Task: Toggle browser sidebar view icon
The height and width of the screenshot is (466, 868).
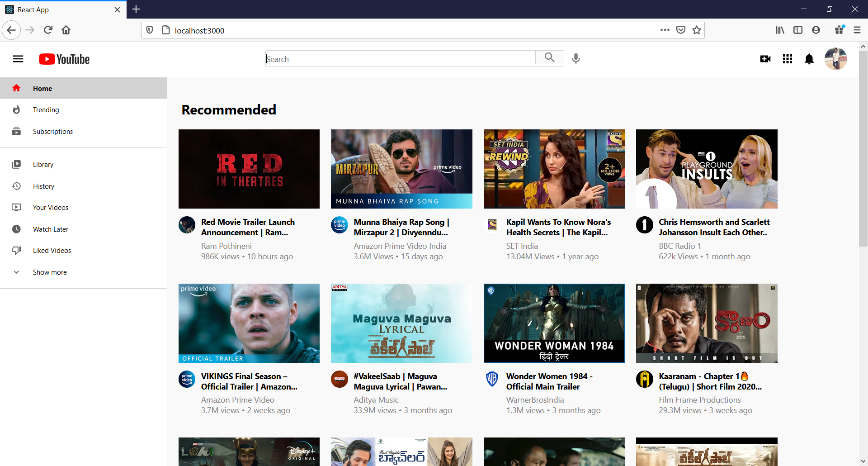Action: [798, 30]
